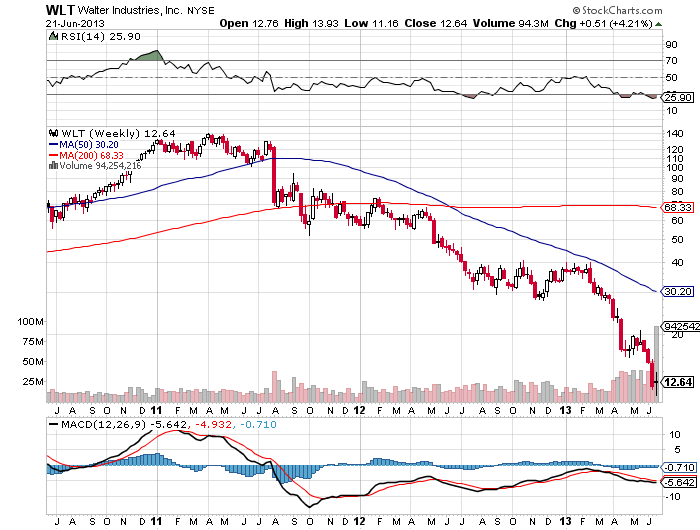Click the 140 price axis label
This screenshot has height=530, width=700.
click(675, 134)
